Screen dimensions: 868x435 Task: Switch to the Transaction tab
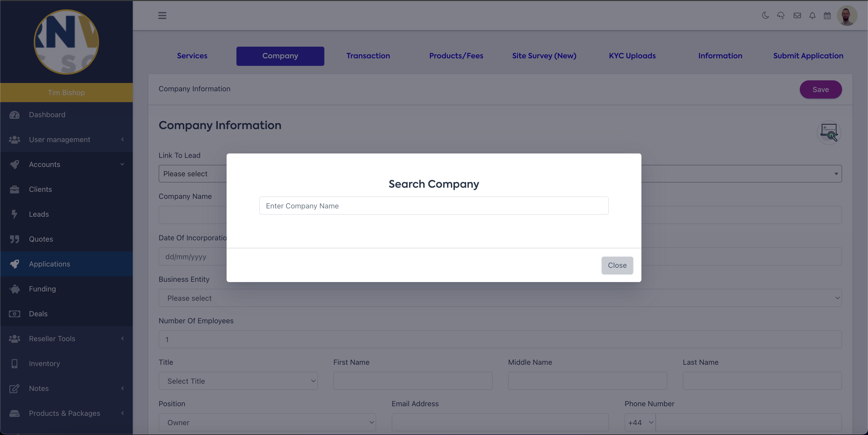point(368,56)
